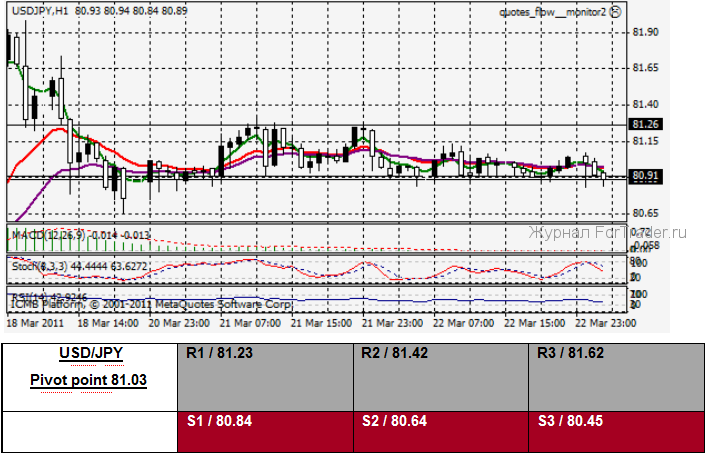Screen dimensions: 705x454
Task: Select the 81.26 price level marker
Action: click(646, 124)
